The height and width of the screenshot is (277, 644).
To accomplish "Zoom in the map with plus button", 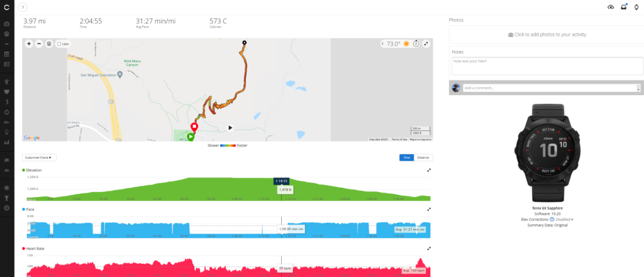I will (29, 43).
